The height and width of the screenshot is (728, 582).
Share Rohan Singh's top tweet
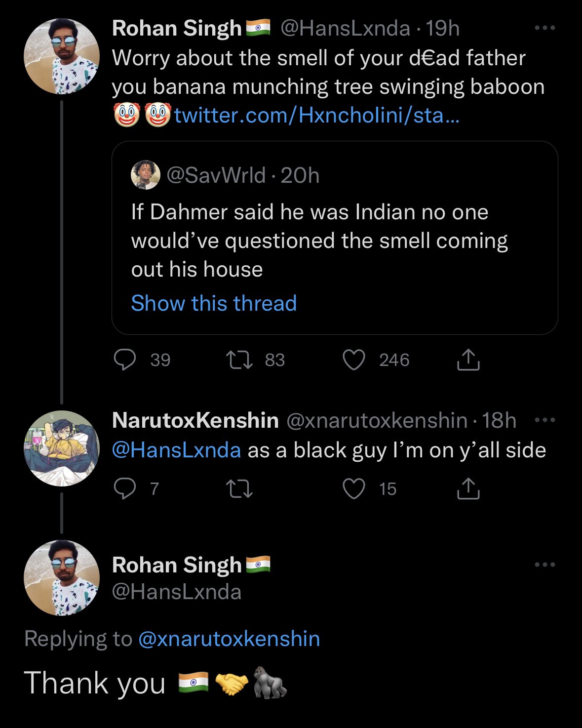(x=468, y=360)
